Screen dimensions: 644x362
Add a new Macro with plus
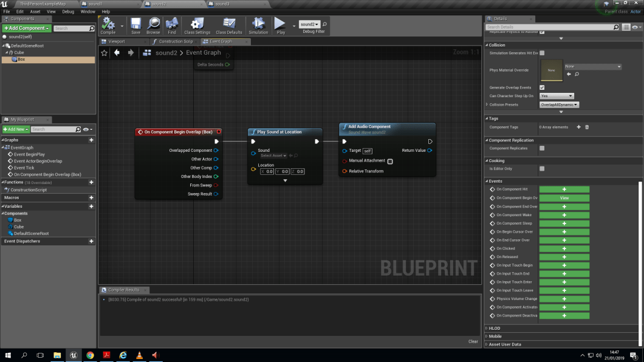[x=91, y=198]
